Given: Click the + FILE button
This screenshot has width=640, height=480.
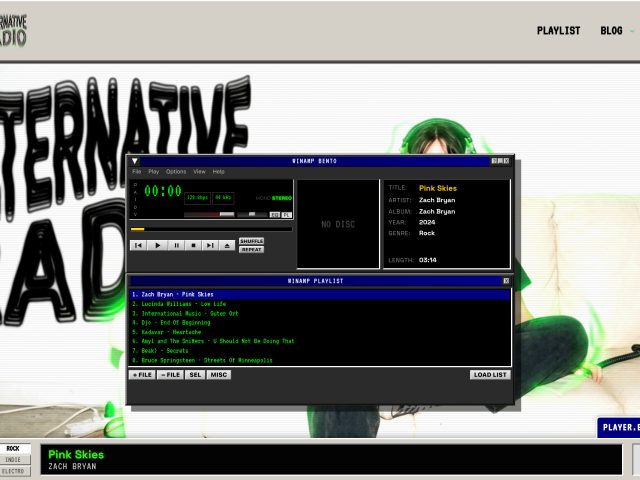Looking at the screenshot, I should tap(142, 375).
